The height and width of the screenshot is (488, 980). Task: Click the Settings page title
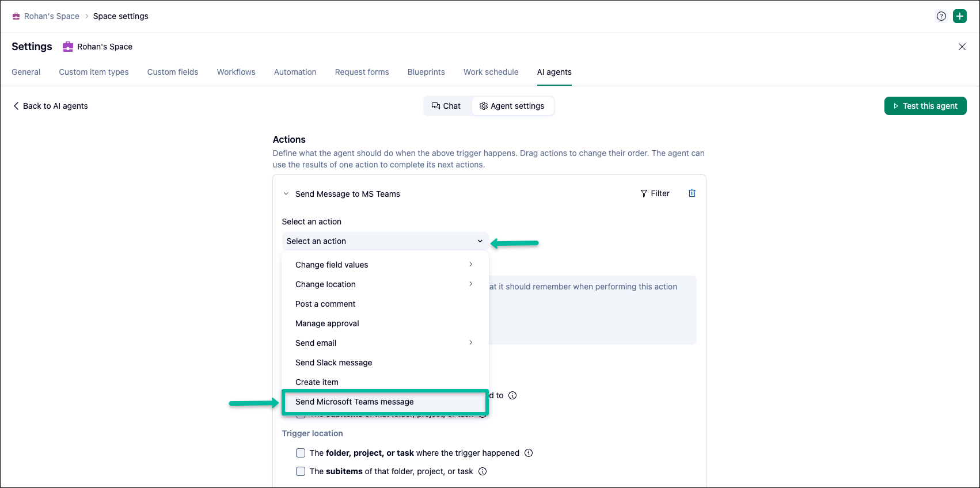pos(32,47)
